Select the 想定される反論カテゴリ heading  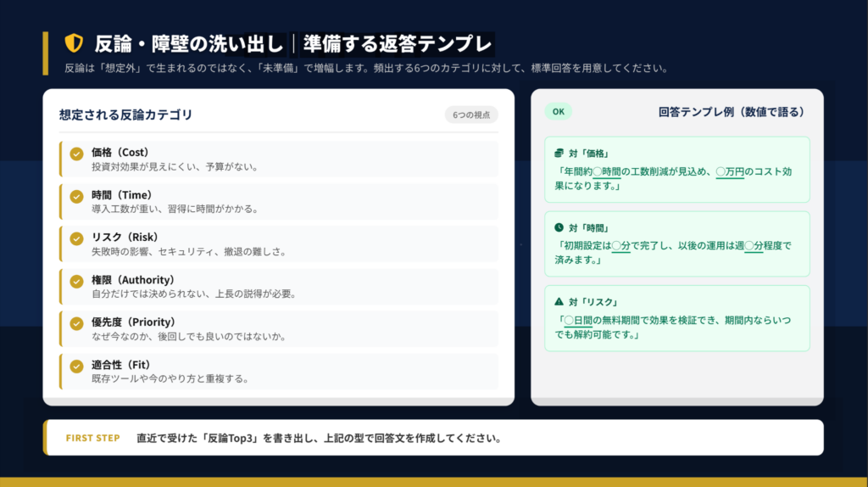click(x=125, y=115)
